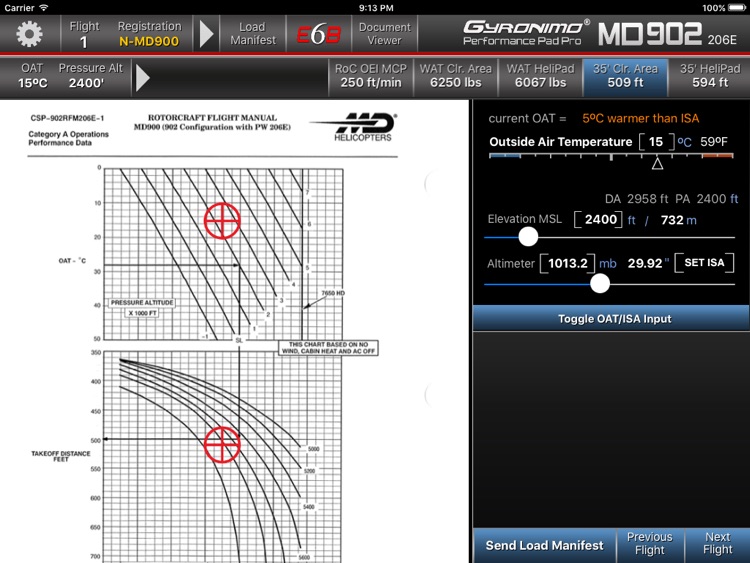Open the settings gear icon
Screen dimensions: 750x563
29,33
